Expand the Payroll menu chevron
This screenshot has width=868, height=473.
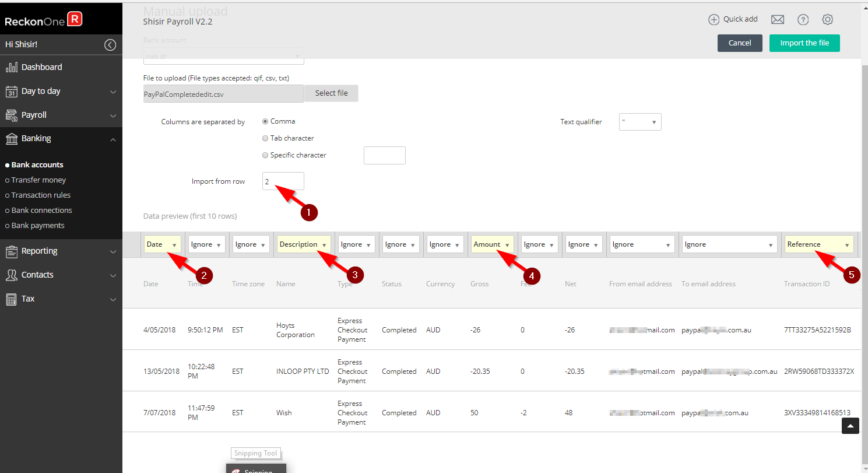tap(113, 115)
